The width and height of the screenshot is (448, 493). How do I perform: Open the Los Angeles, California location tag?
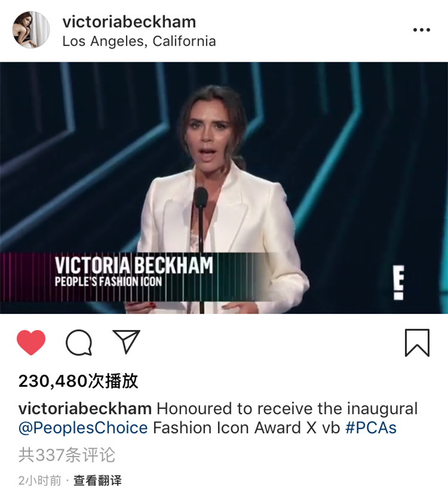coord(139,41)
